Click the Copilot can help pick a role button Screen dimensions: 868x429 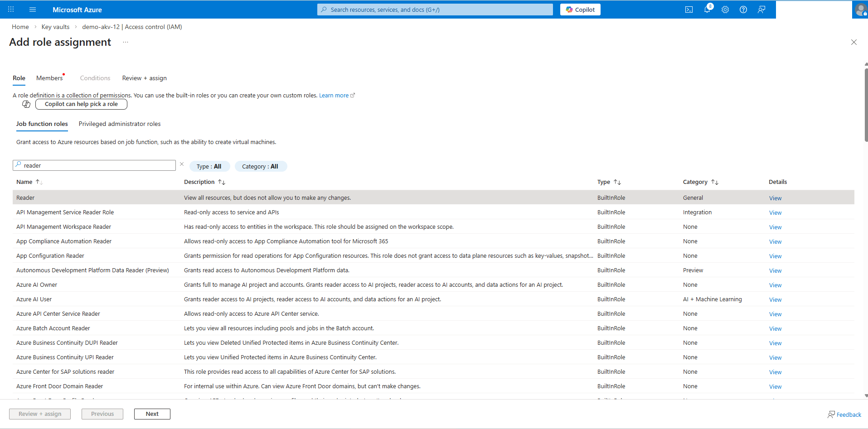[x=81, y=104]
